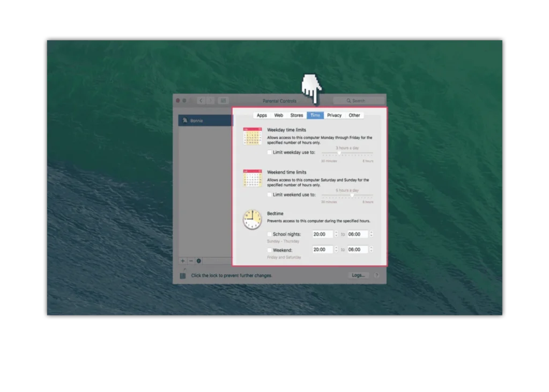The height and width of the screenshot is (392, 549).
Task: Click the 'Friday and Saturday' label
Action: point(284,258)
